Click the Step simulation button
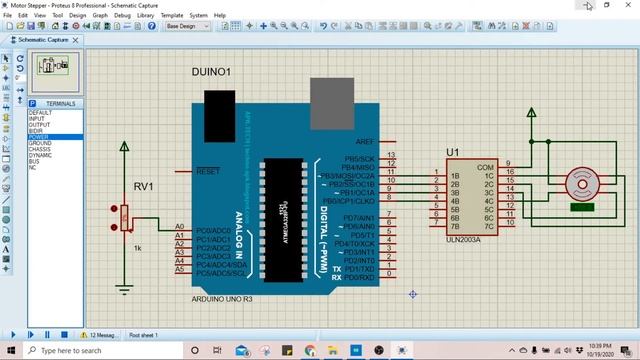 click(30, 335)
